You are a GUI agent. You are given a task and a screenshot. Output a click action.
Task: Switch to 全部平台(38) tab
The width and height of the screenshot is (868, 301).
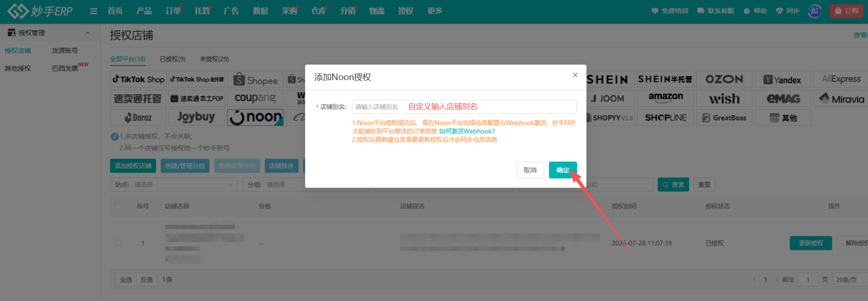pyautogui.click(x=128, y=59)
